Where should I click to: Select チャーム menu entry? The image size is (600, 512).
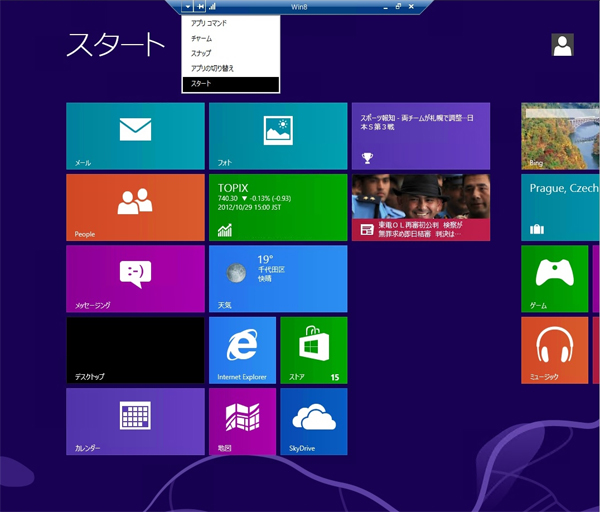231,39
